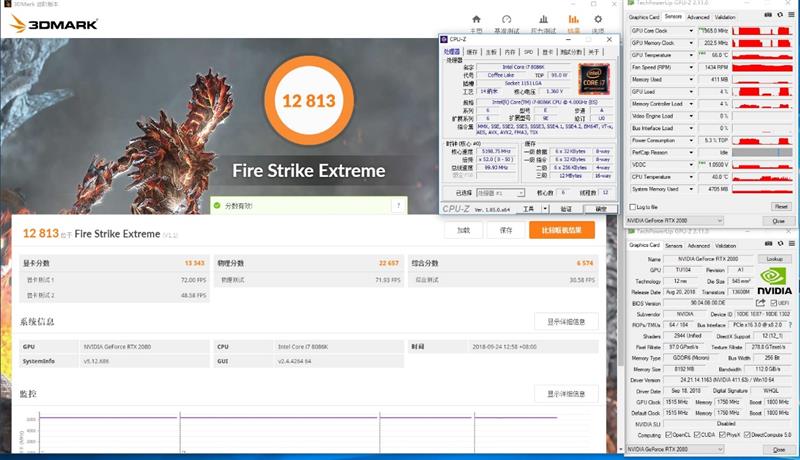Open CPU-Z tools dropdown arrow

545,209
